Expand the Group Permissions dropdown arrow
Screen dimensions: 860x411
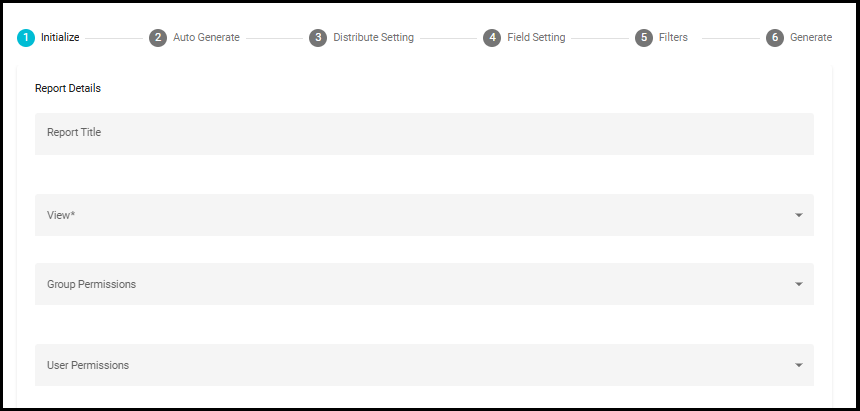point(799,284)
